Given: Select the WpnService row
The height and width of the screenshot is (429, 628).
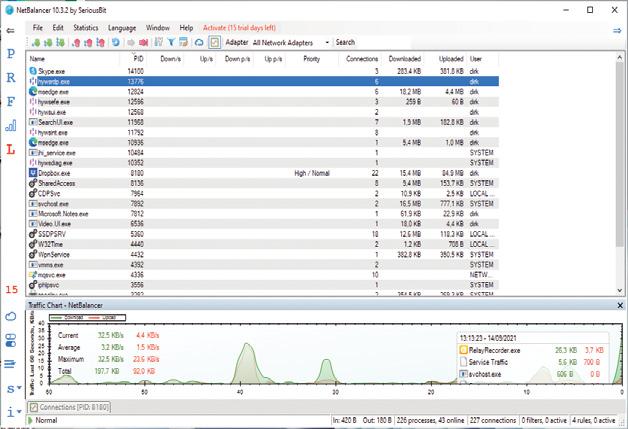Looking at the screenshot, I should click(x=263, y=255).
